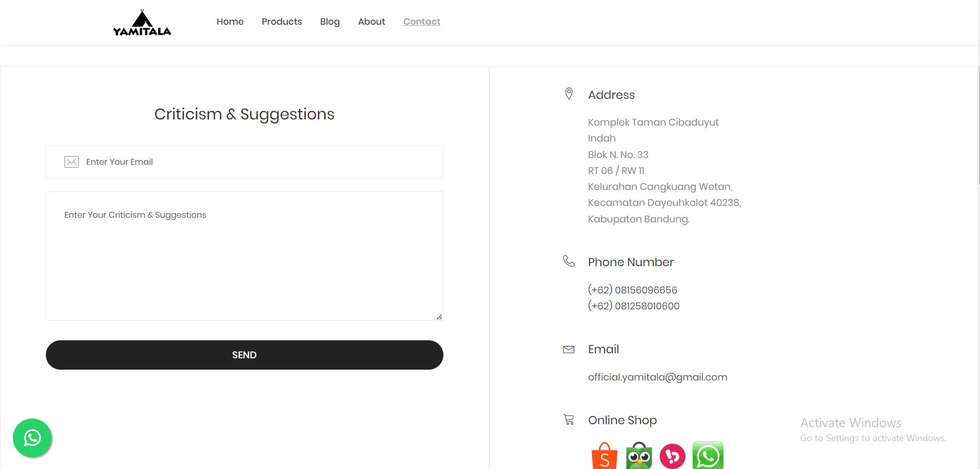Navigate to the Blog page
The height and width of the screenshot is (469, 980).
[330, 22]
